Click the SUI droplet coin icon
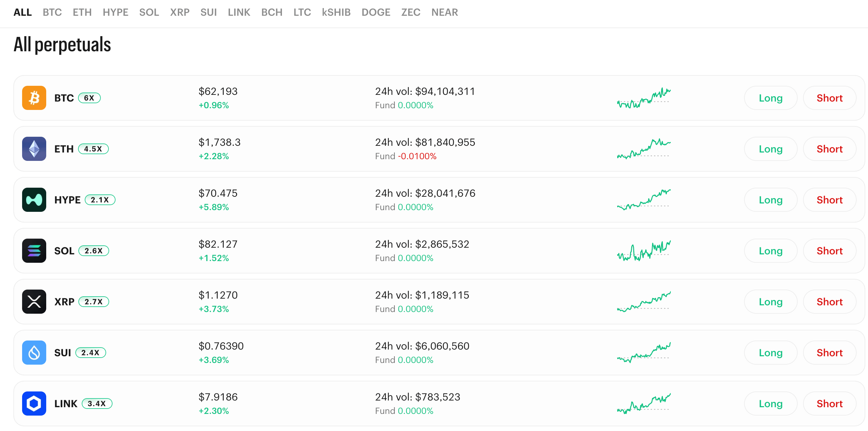Screen dimensions: 868x431 point(34,353)
